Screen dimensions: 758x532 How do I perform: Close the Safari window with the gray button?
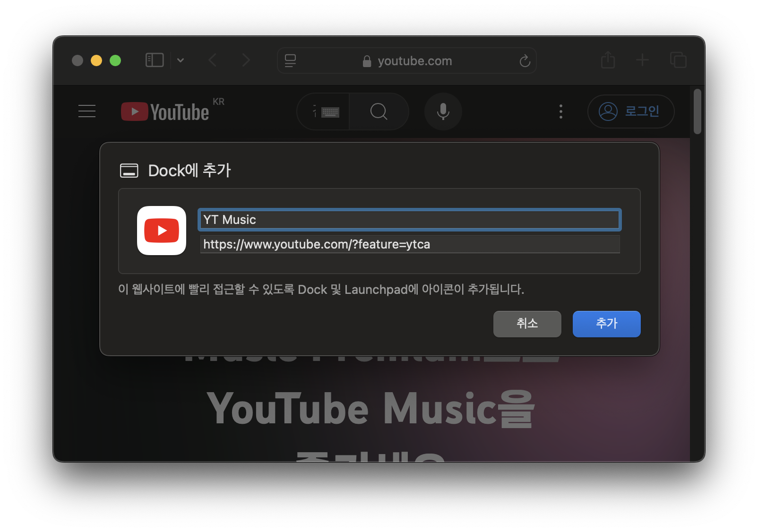(x=78, y=60)
